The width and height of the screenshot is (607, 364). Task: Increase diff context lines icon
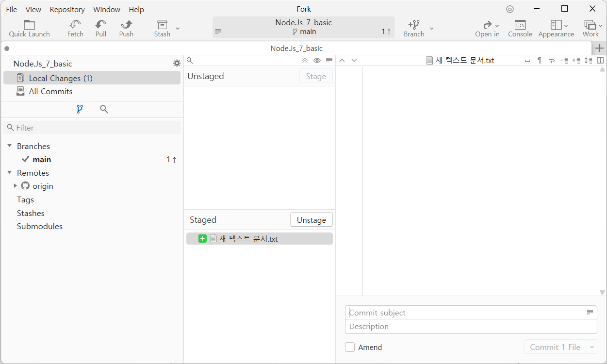click(x=576, y=61)
